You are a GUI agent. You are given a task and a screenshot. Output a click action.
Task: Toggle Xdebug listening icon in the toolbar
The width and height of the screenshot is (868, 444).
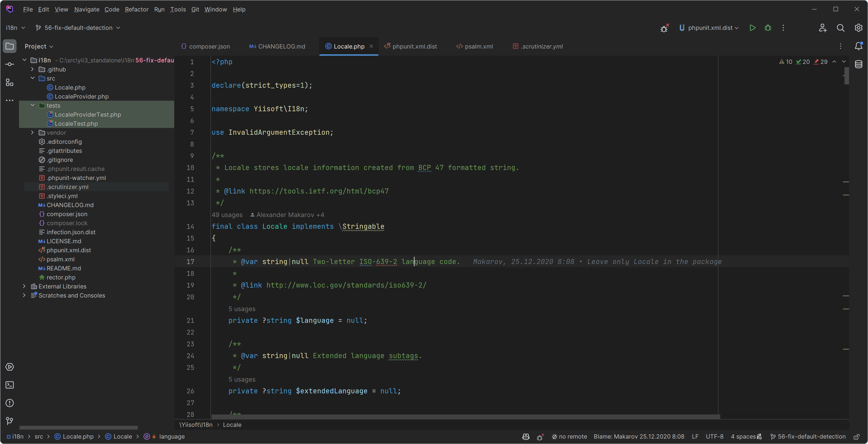click(x=664, y=28)
